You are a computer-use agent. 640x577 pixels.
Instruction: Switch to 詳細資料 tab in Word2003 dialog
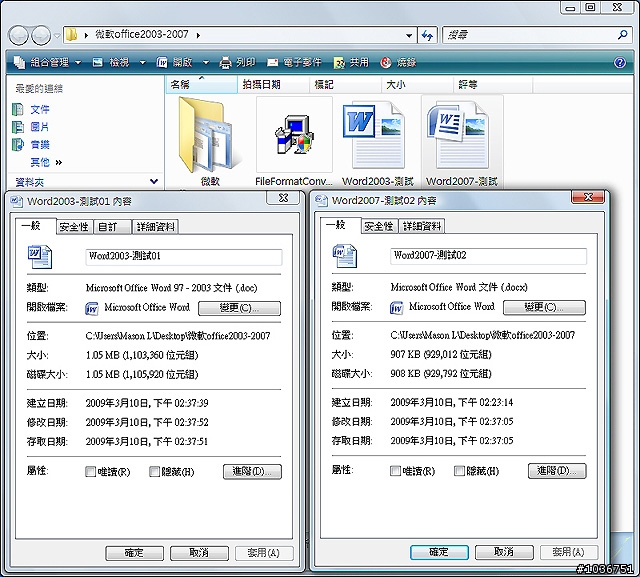coord(156,226)
